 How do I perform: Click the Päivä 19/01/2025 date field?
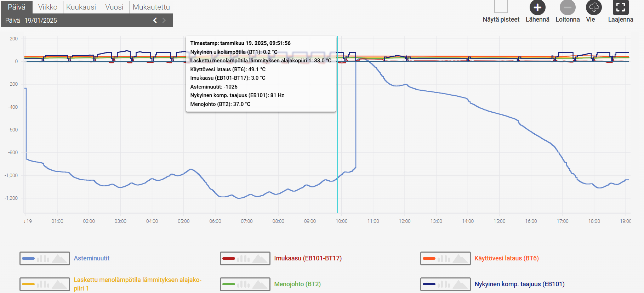31,21
